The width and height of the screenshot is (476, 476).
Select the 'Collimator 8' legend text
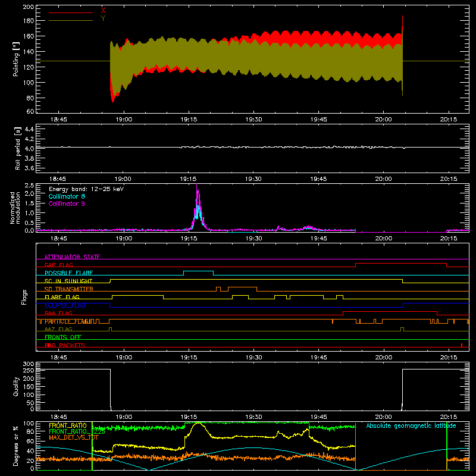(67, 196)
